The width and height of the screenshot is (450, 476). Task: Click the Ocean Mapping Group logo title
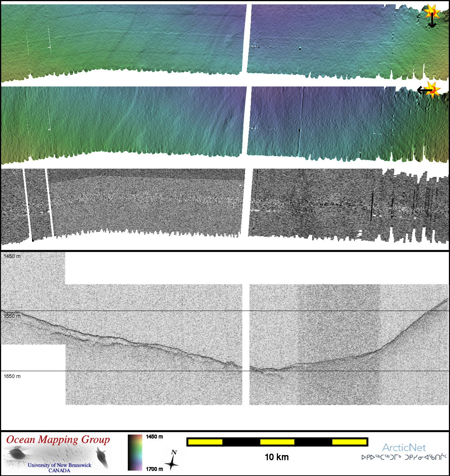pos(58,440)
